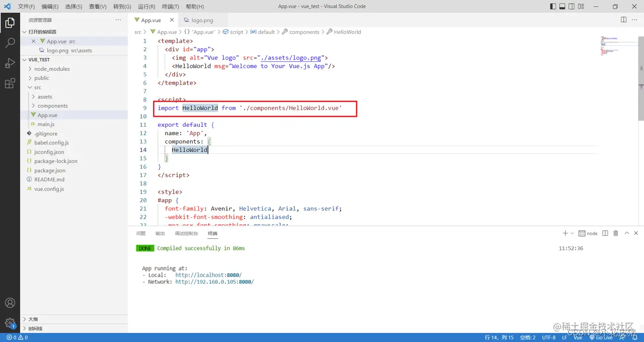This screenshot has height=342, width=644.
Task: Expand the public folder
Action: 74,78
